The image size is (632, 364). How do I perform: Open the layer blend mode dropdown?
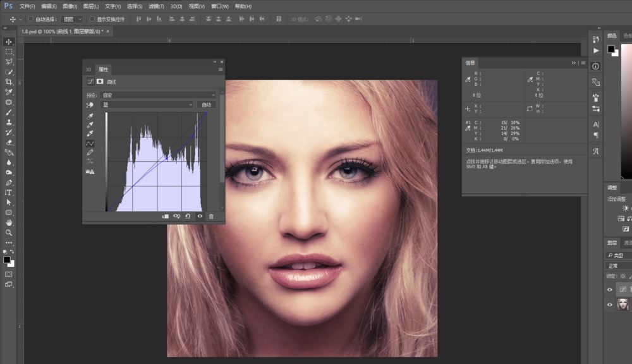coord(619,266)
